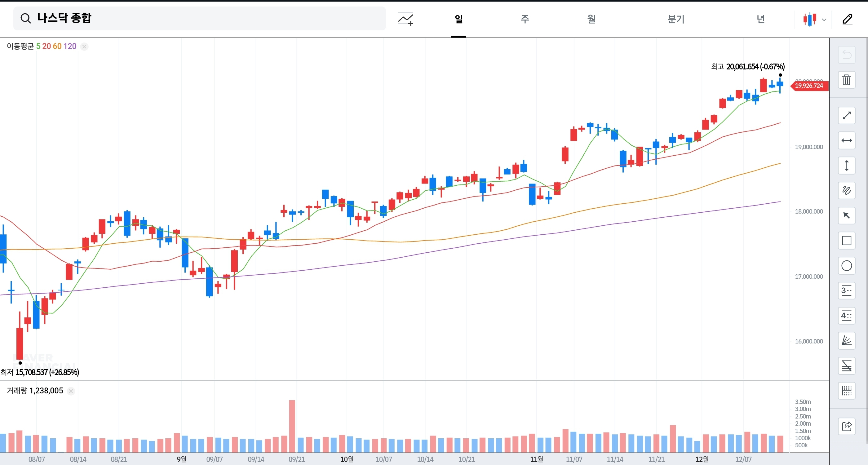
Task: Remove the 거래량 volume indicator
Action: pos(71,391)
